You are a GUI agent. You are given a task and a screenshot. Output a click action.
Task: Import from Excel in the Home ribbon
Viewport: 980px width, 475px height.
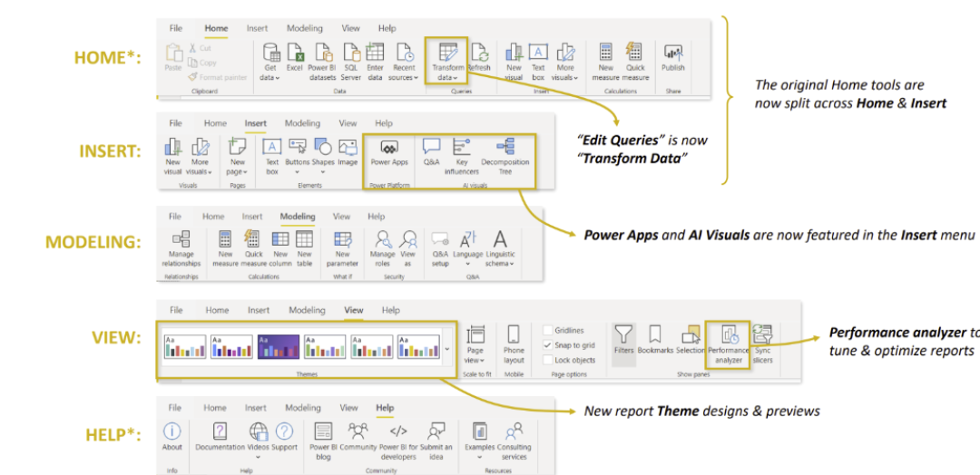(x=294, y=57)
